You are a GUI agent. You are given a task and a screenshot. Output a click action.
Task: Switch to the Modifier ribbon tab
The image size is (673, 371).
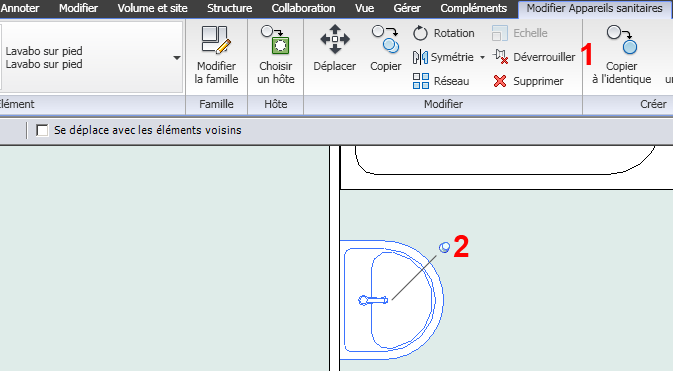click(x=79, y=8)
